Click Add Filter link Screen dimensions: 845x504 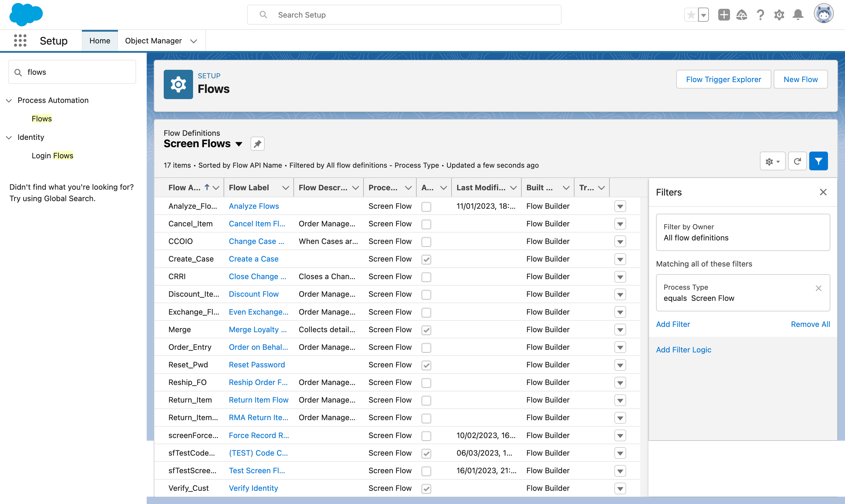pyautogui.click(x=673, y=324)
